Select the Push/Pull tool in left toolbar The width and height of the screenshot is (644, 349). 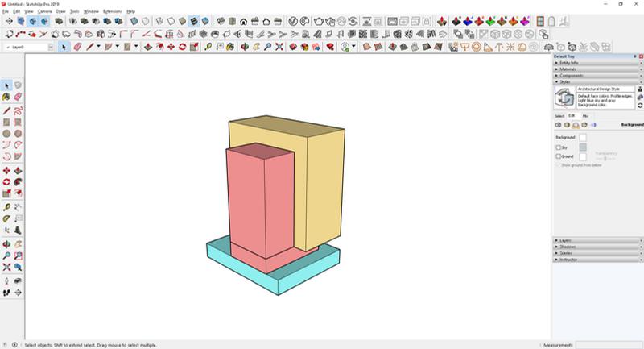coord(18,171)
